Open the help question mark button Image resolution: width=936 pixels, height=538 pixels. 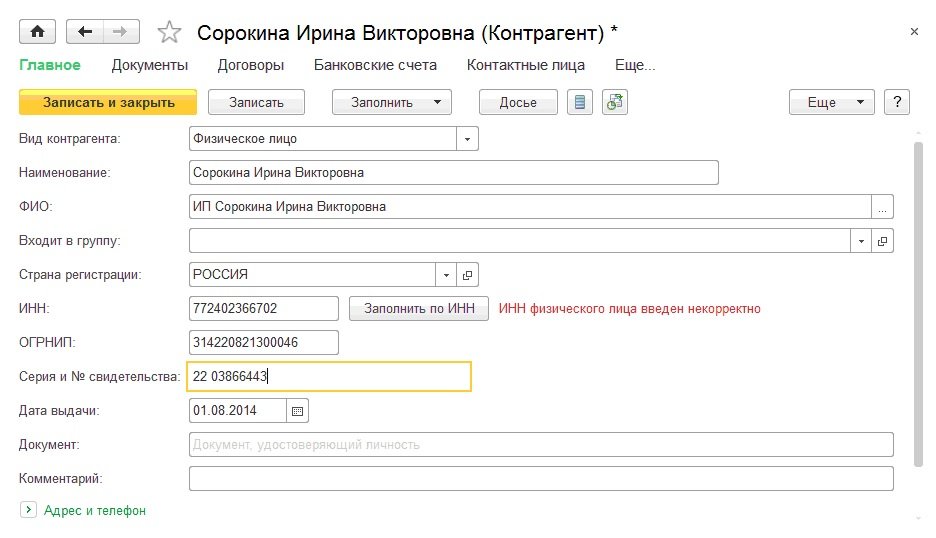(897, 102)
